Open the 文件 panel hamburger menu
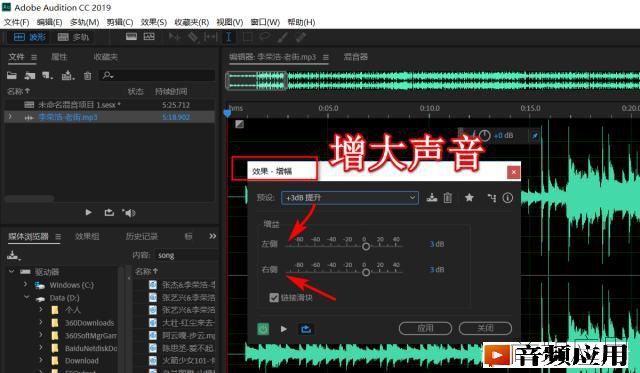This screenshot has height=373, width=640. click(34, 57)
